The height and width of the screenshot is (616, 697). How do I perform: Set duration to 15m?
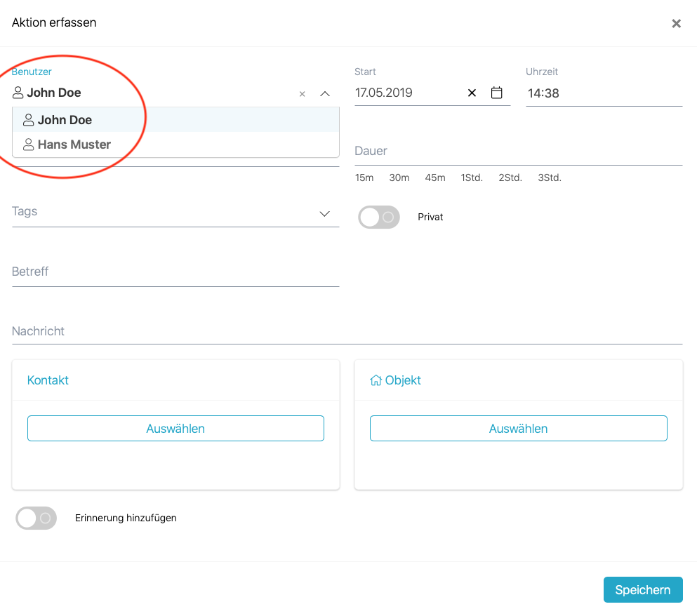(364, 178)
